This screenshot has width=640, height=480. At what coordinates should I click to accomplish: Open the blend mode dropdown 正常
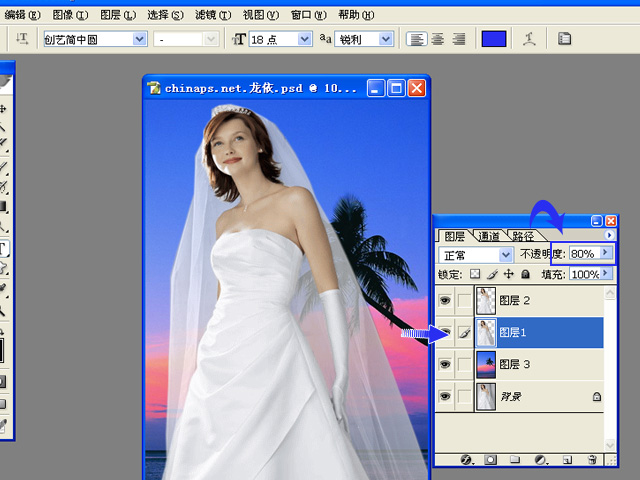point(506,255)
